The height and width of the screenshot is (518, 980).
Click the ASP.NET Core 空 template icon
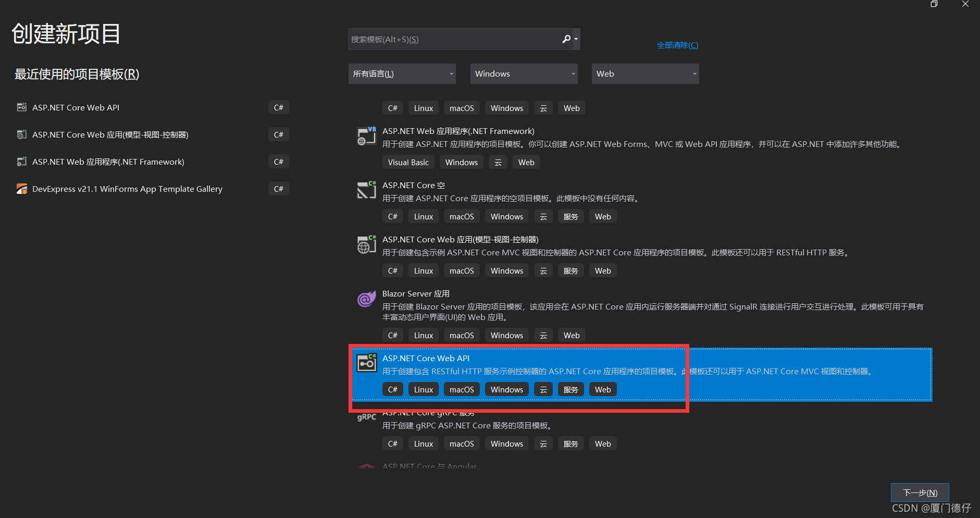[x=367, y=190]
